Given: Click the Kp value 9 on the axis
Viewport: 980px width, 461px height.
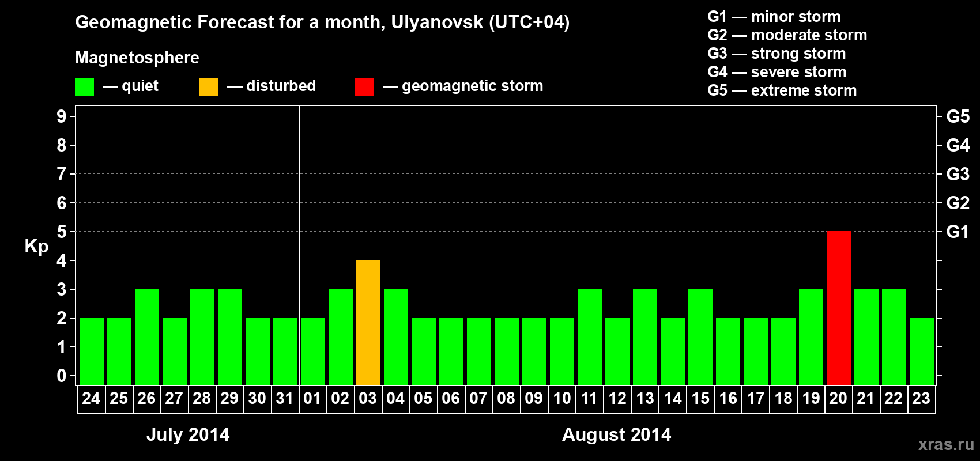Looking at the screenshot, I should coord(62,116).
